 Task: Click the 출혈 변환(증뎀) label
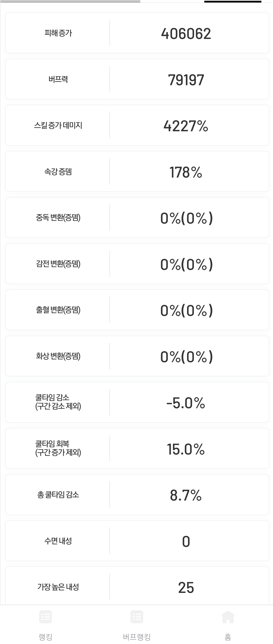58,310
